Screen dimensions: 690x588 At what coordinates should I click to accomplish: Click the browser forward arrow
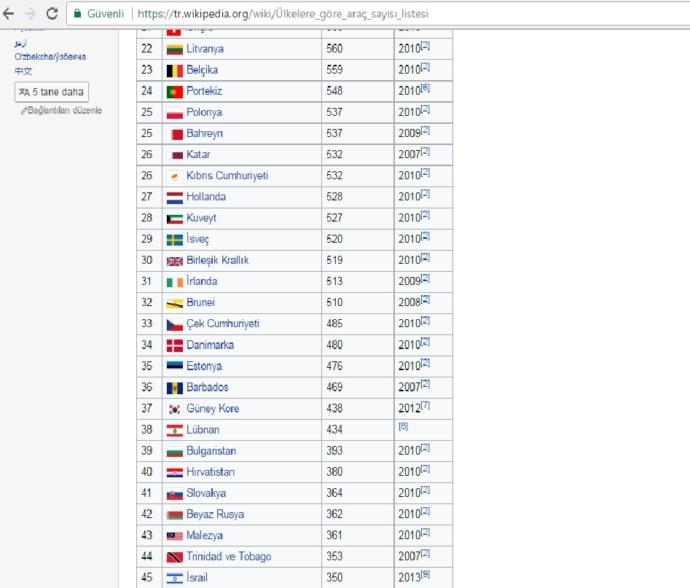30,14
